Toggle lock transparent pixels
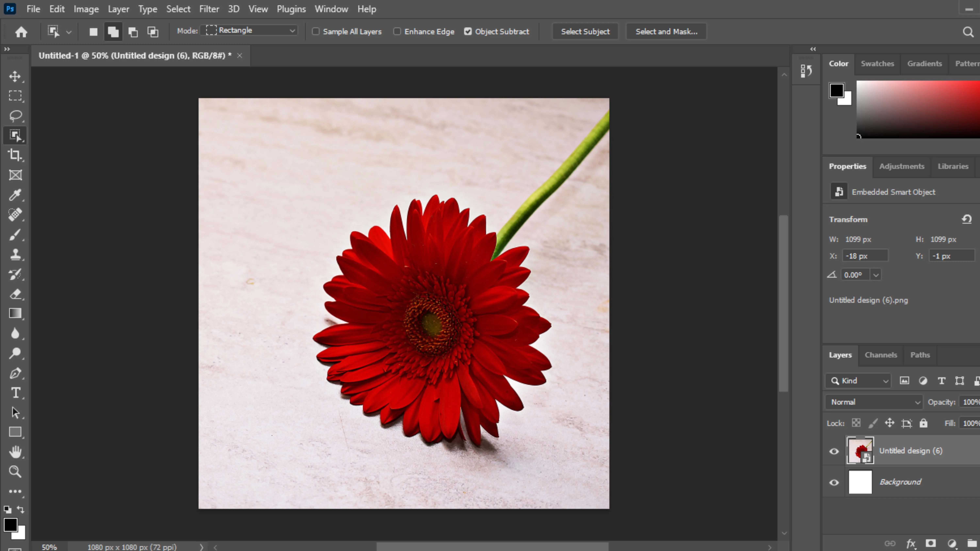980x551 pixels. [x=856, y=423]
